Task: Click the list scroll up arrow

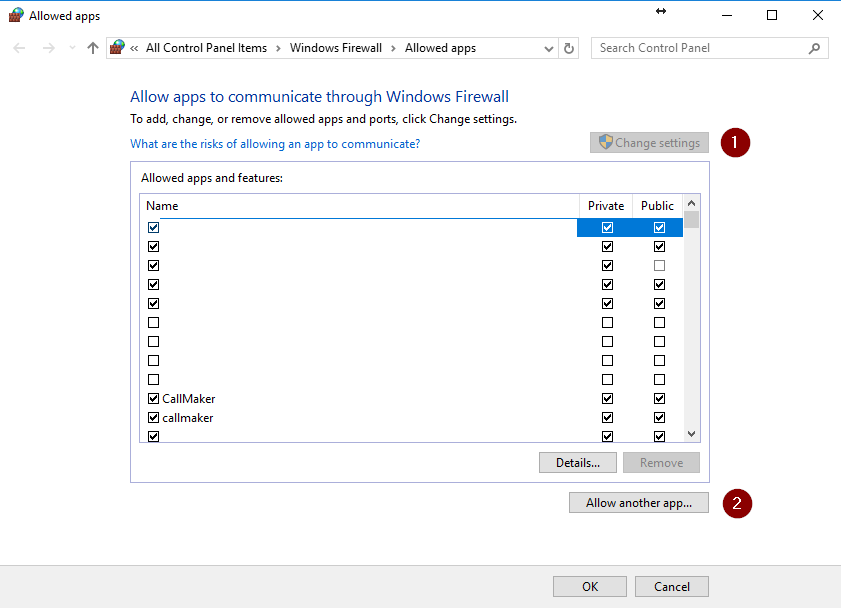Action: point(691,203)
